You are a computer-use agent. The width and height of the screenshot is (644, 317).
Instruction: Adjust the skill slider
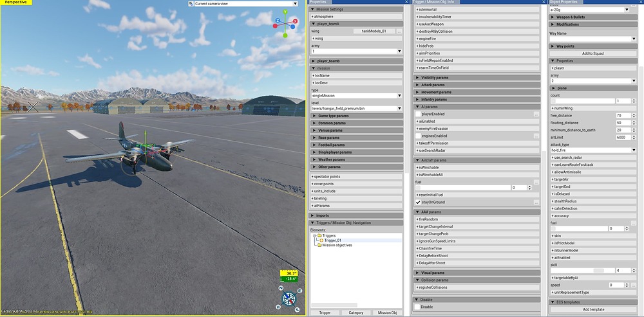point(582,271)
